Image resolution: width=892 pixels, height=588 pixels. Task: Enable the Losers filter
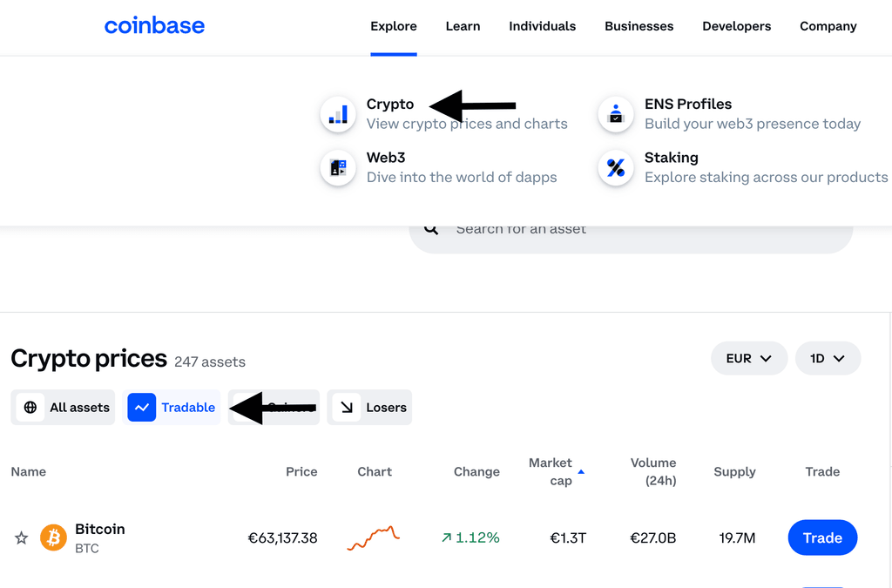tap(369, 407)
